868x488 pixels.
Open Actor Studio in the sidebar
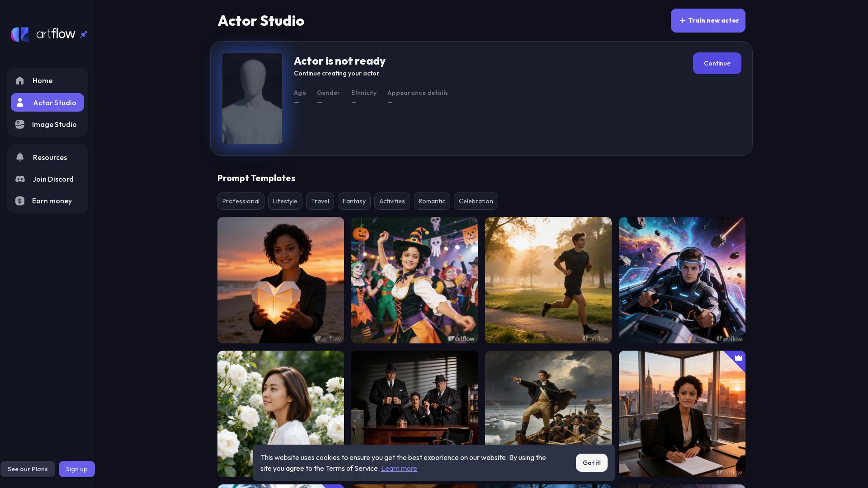[47, 103]
